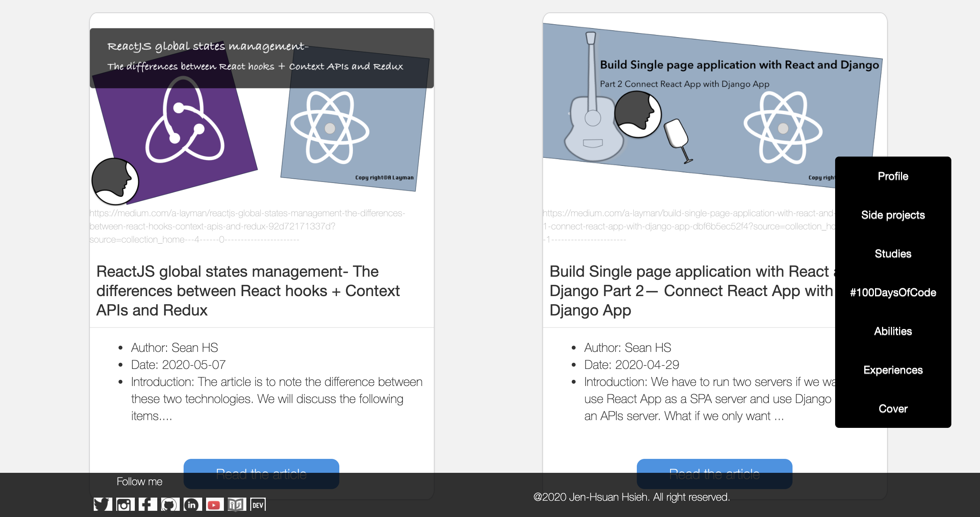Select Cover in the side menu
This screenshot has height=517, width=980.
click(x=893, y=409)
